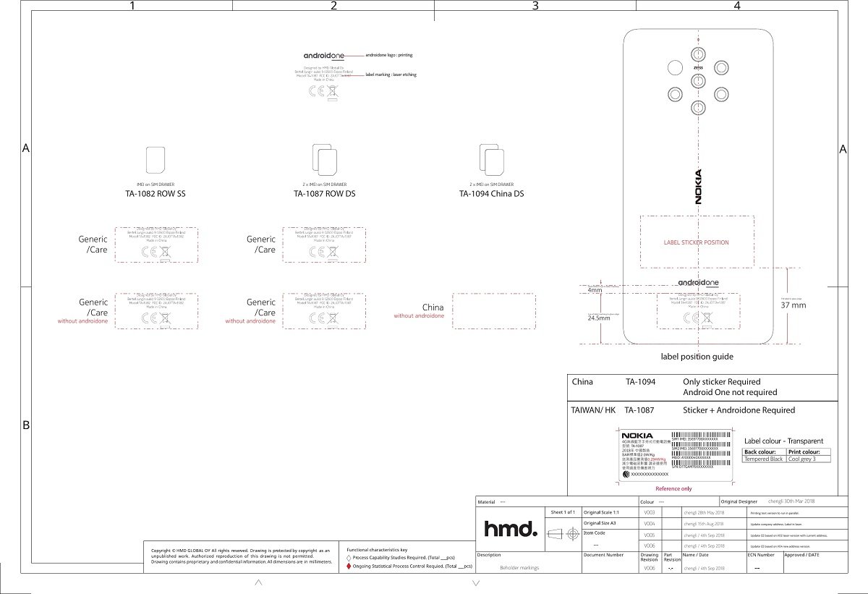Click the hmd. company logo in the title block
This screenshot has height=594, width=868.
(x=511, y=530)
